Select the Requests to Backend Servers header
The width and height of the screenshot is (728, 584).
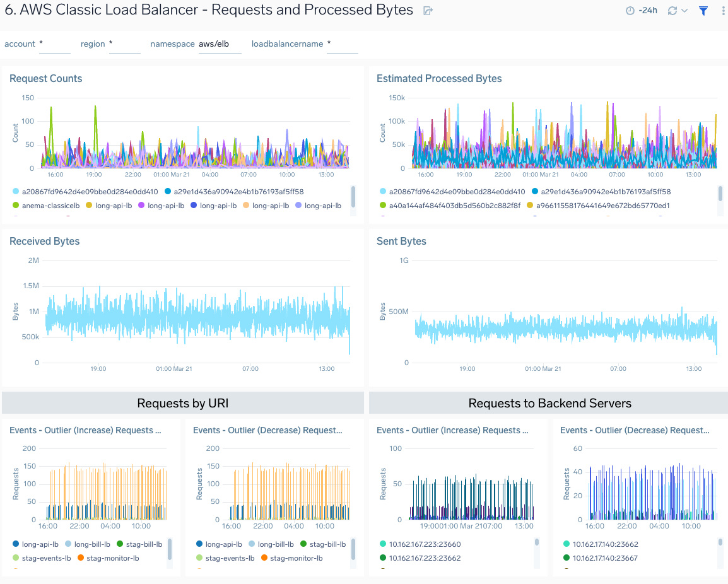click(x=549, y=402)
